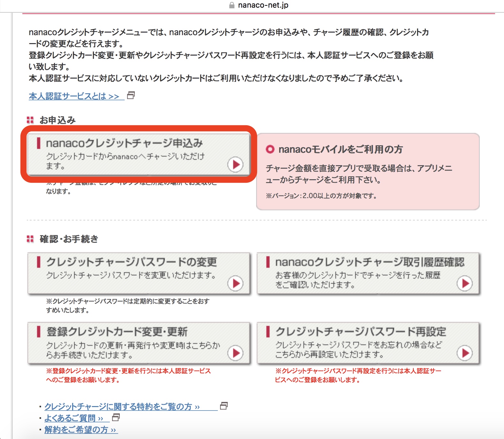Open クレジットチャージパスワードの変更 button

139,273
